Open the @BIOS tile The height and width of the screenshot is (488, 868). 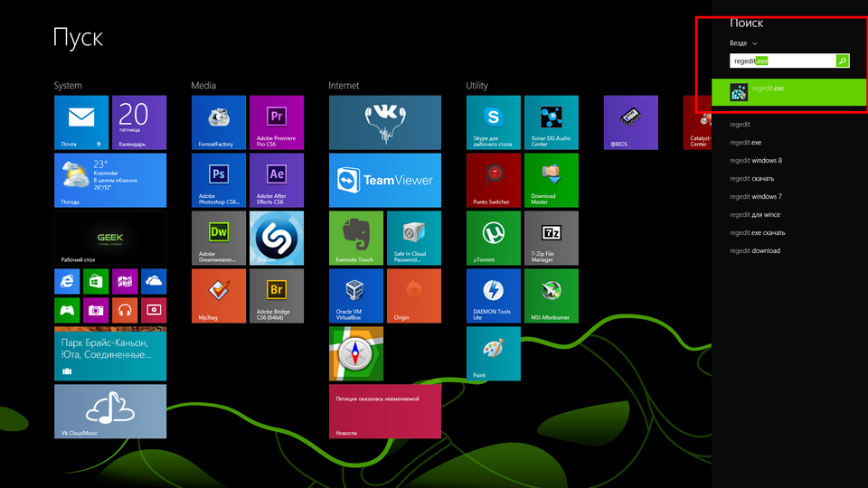(630, 122)
